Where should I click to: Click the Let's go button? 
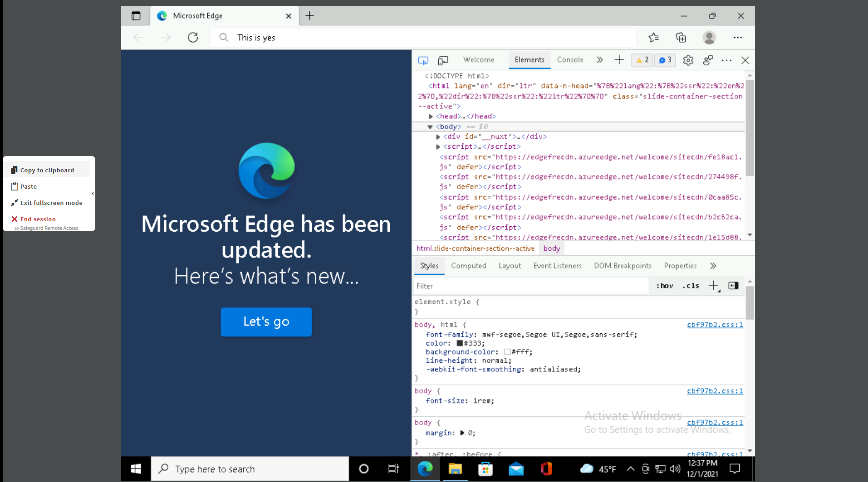pos(266,322)
